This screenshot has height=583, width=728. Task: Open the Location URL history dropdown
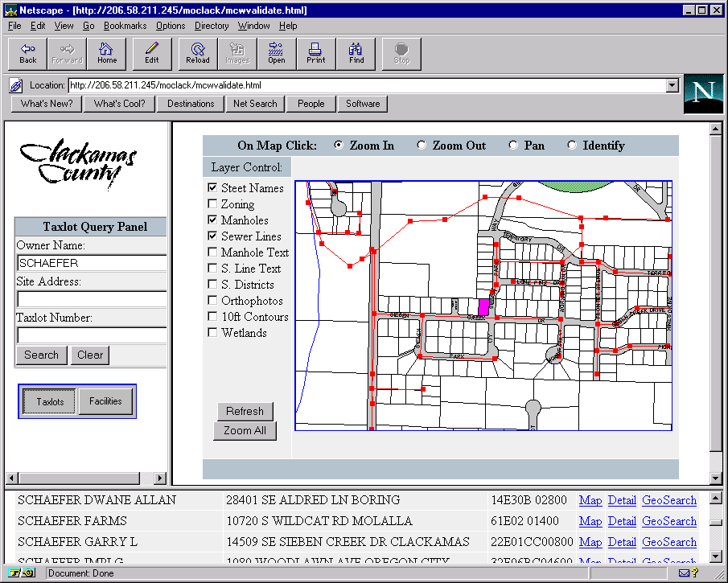click(672, 85)
